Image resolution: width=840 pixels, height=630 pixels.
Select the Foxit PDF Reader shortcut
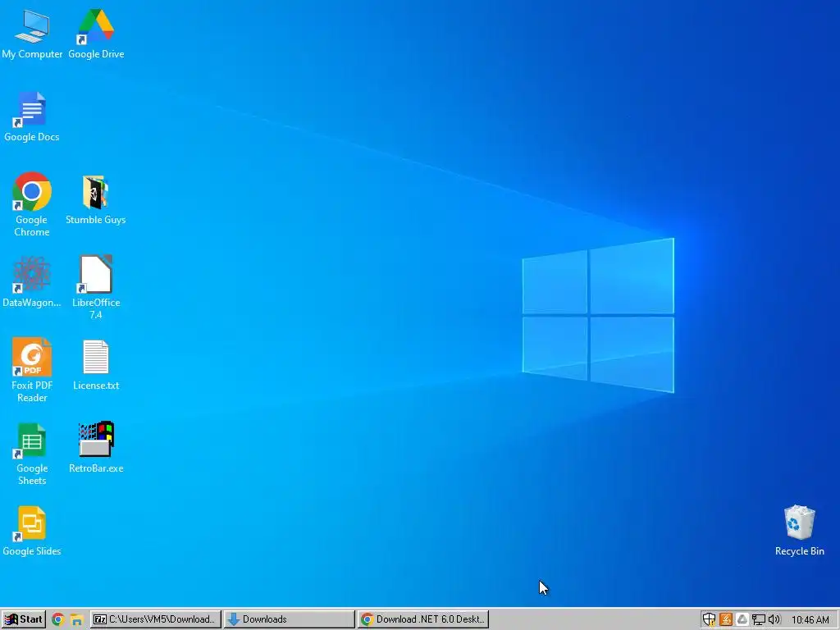pos(32,370)
